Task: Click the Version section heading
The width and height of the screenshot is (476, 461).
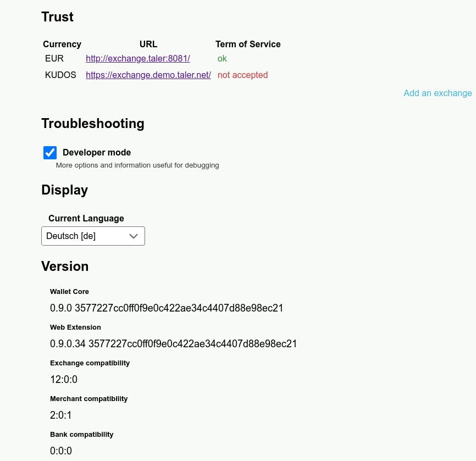Action: pyautogui.click(x=65, y=266)
